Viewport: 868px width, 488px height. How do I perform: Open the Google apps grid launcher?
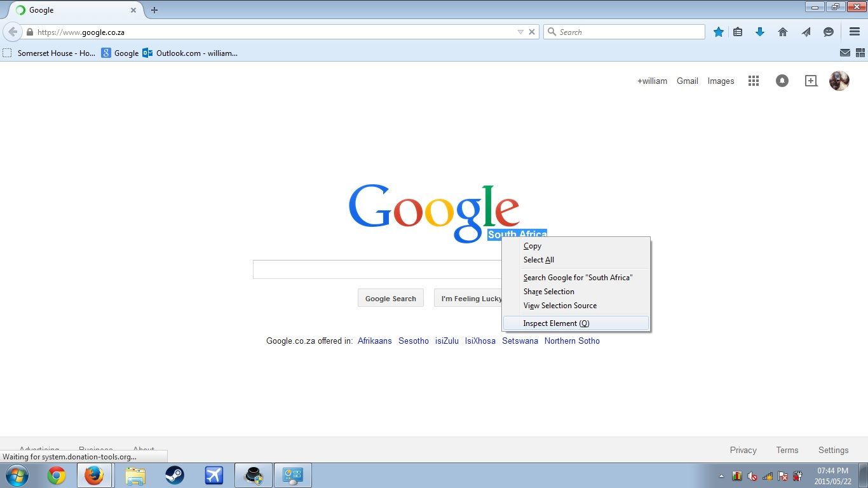(x=754, y=81)
